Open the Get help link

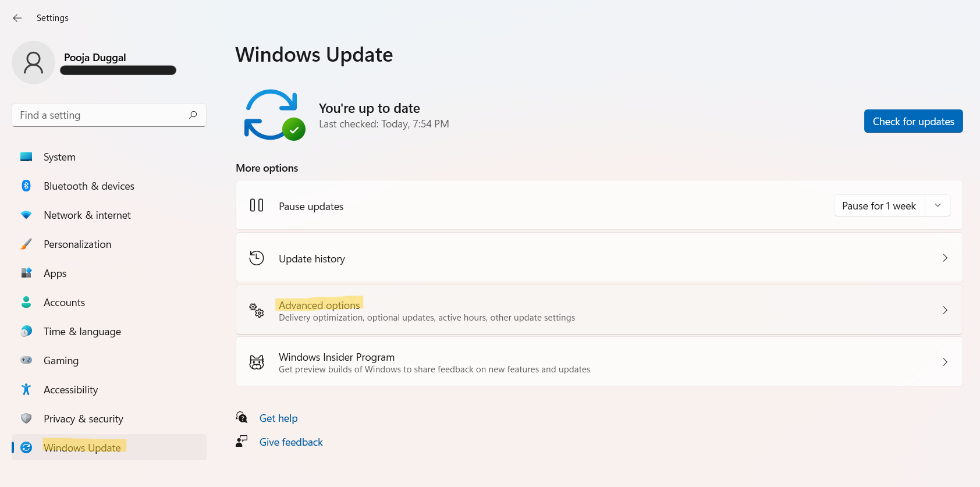(x=278, y=418)
